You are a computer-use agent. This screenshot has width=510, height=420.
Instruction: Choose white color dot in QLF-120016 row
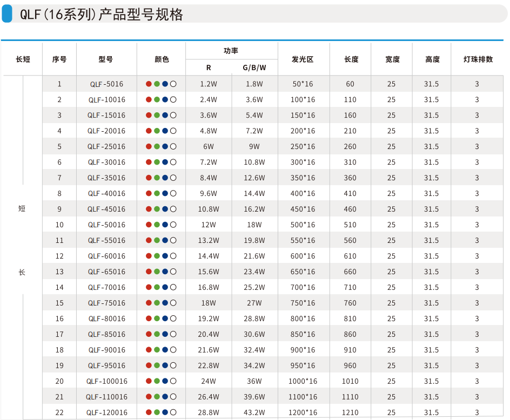[173, 413]
